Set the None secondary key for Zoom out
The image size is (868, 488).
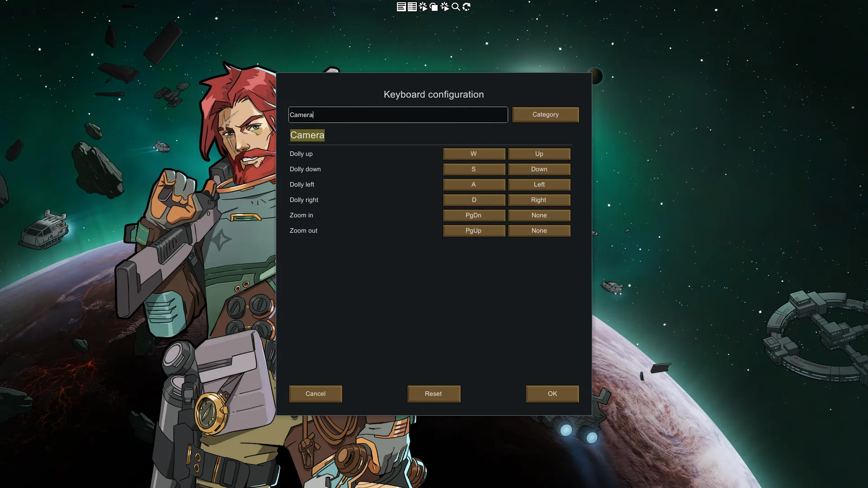(x=539, y=231)
